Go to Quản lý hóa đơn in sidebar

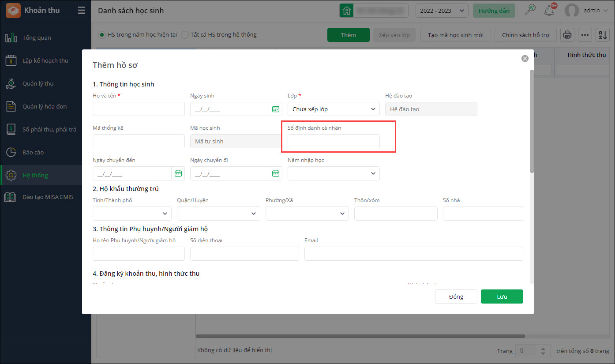pos(45,106)
